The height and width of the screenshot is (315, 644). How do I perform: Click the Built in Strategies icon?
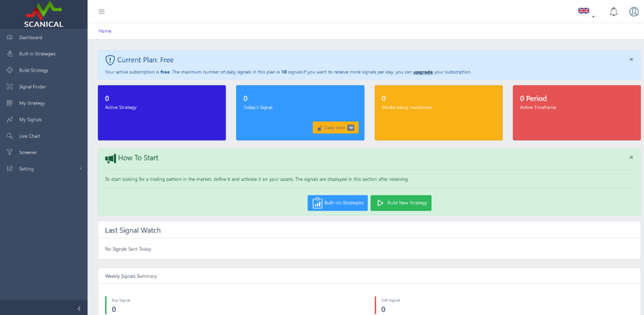10,54
